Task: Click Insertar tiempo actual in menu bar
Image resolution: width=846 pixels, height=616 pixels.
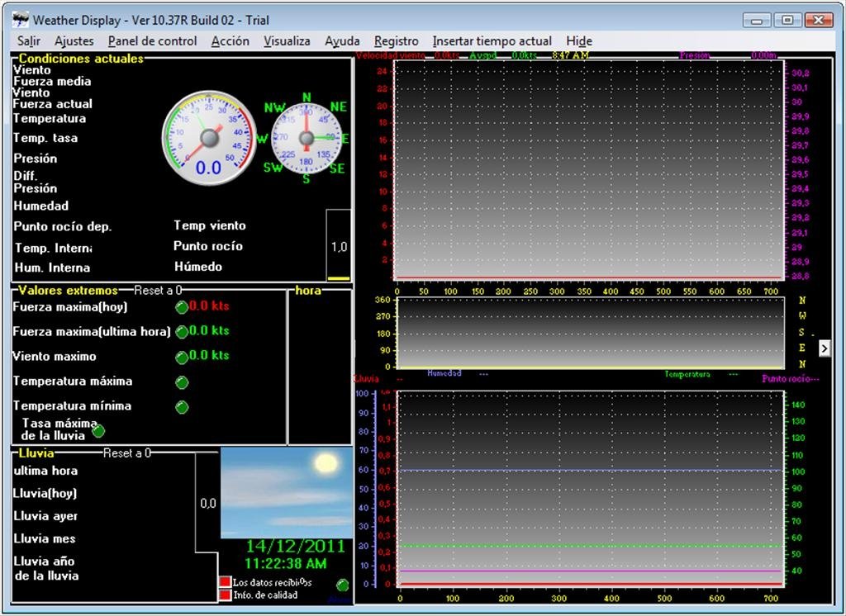Action: (x=492, y=41)
